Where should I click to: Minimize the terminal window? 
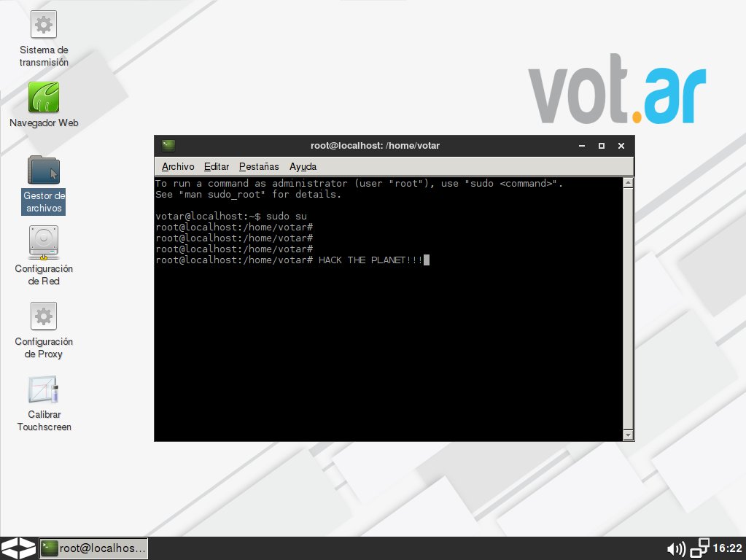[x=581, y=146]
